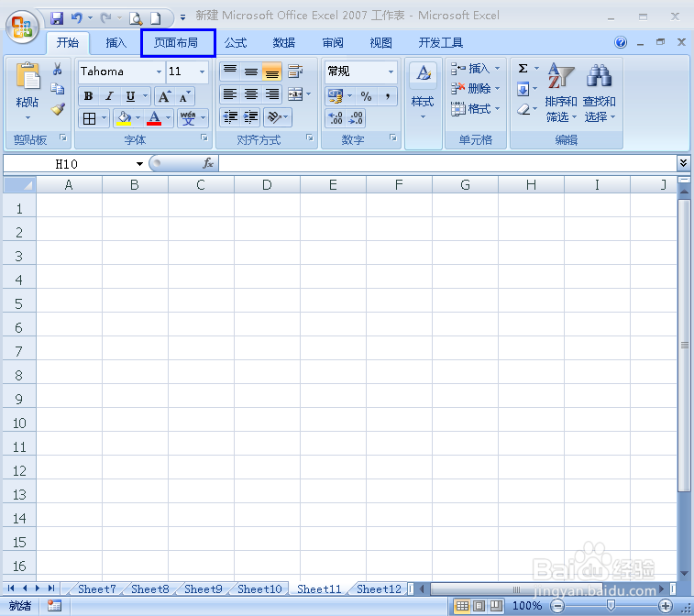Align text to the right
The image size is (694, 616).
tap(271, 94)
